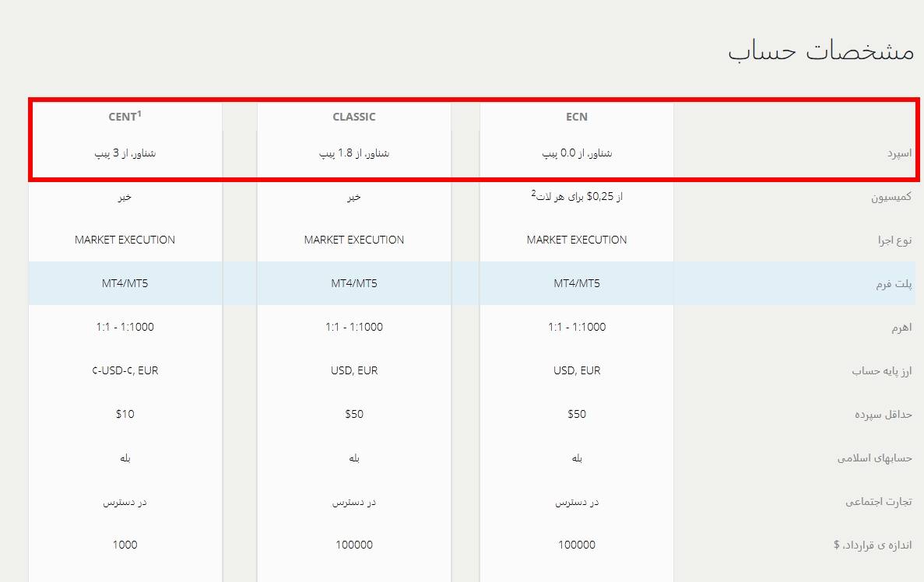The height and width of the screenshot is (582, 924).
Task: Click the CENT minimum deposit $10 cell
Action: 125,414
